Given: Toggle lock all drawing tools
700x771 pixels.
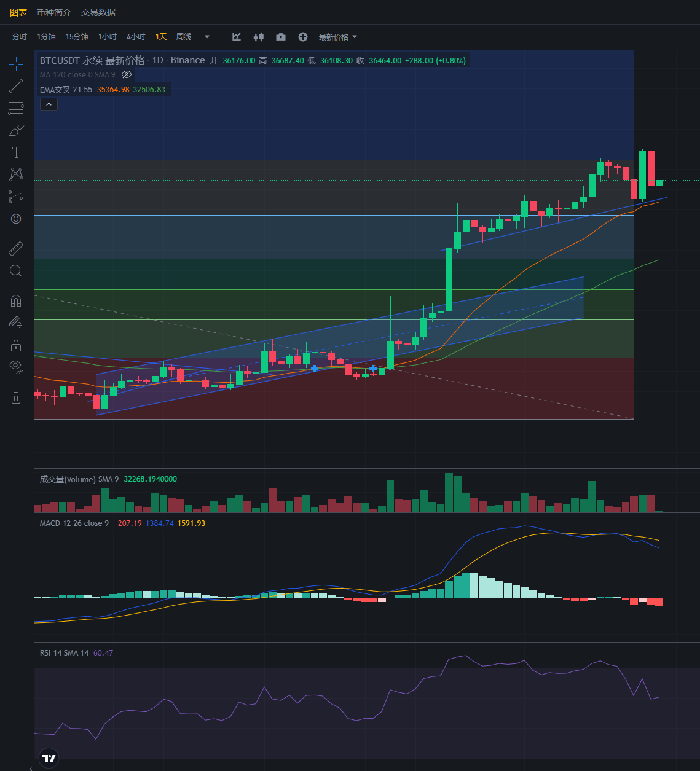Looking at the screenshot, I should coord(16,345).
